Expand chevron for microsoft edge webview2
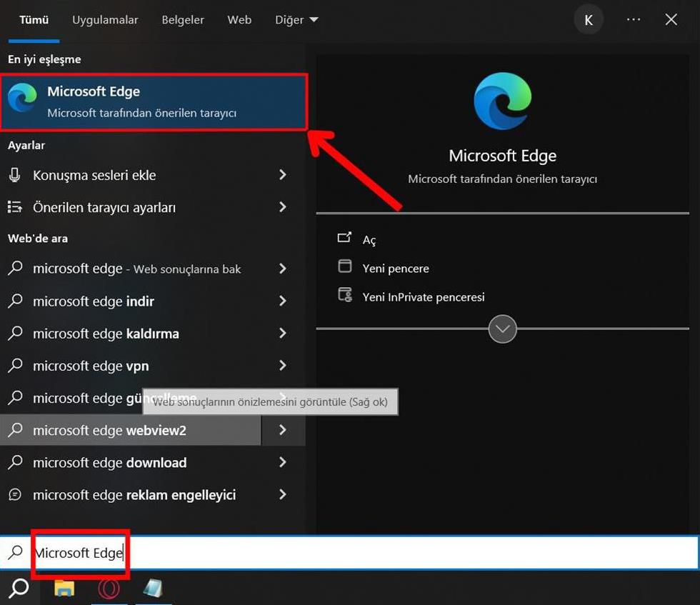Screen dimensions: 700x605 point(283,429)
